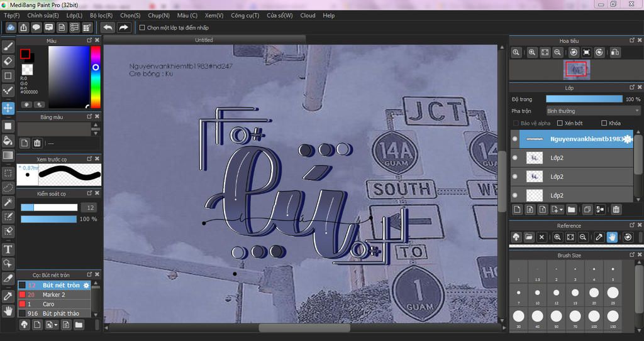The image size is (644, 341).
Task: Activate the Move tool
Action: pyautogui.click(x=8, y=109)
